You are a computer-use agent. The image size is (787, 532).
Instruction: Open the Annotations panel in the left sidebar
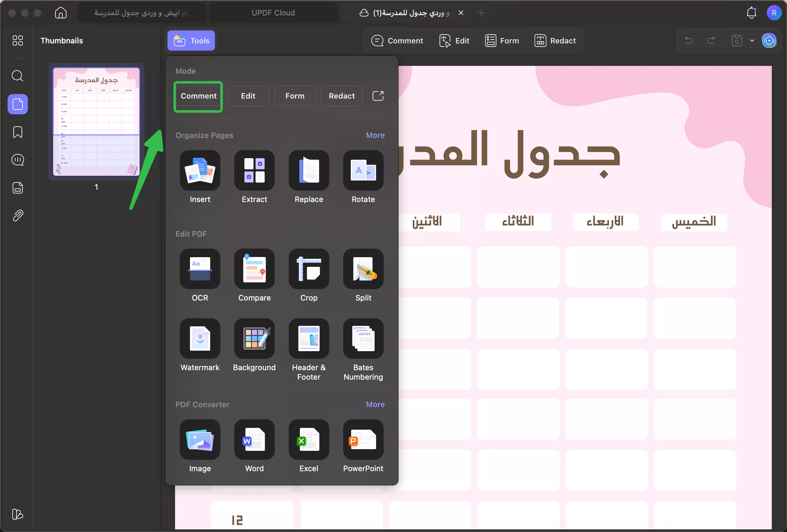(x=17, y=160)
